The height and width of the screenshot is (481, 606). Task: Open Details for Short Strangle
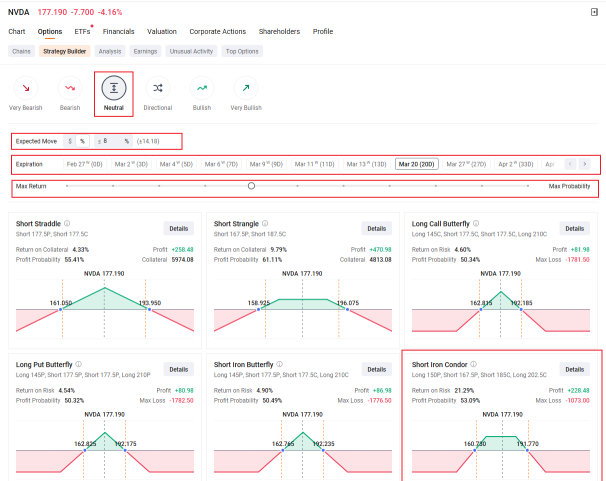(377, 229)
